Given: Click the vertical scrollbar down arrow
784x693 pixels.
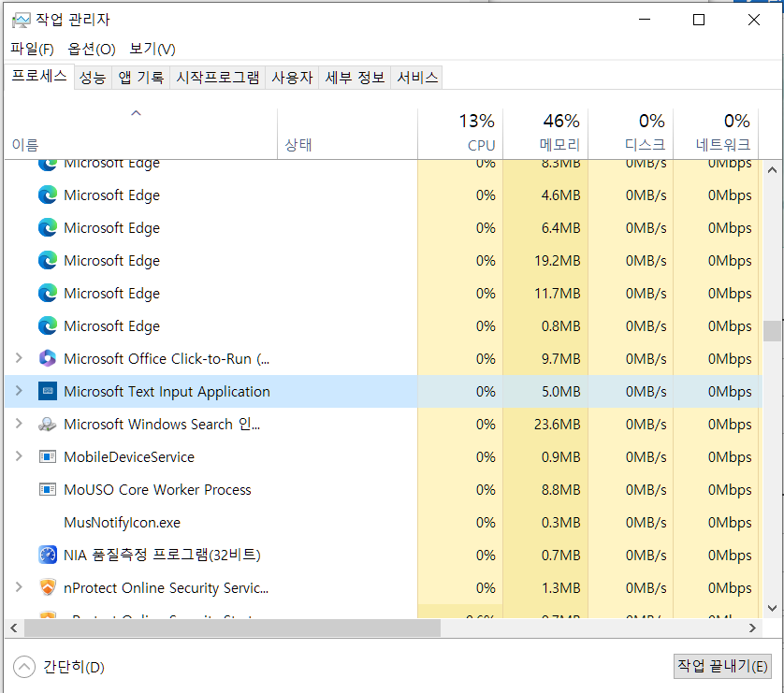Looking at the screenshot, I should [772, 608].
